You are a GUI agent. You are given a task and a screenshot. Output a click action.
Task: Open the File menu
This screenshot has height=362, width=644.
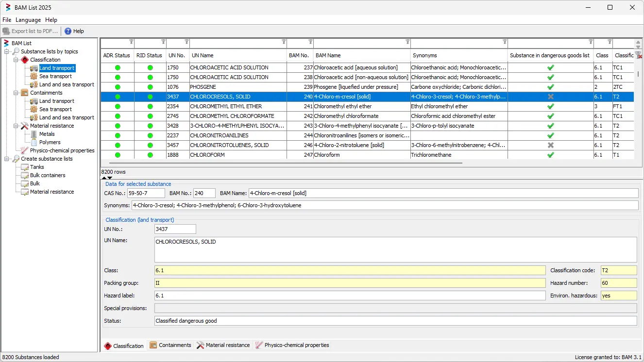coord(7,20)
